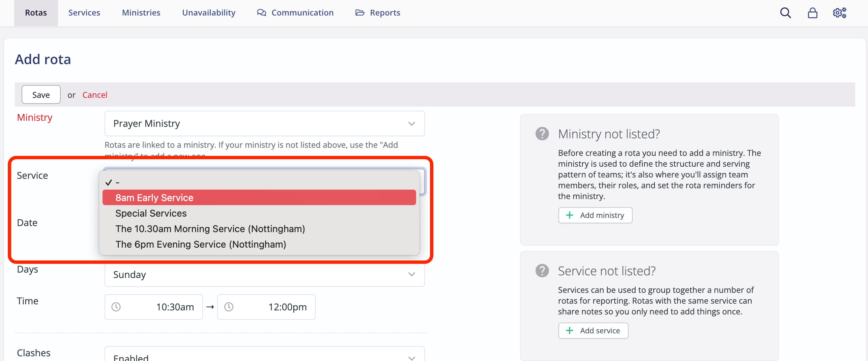The width and height of the screenshot is (868, 361).
Task: Click the Cancel link
Action: pos(95,95)
